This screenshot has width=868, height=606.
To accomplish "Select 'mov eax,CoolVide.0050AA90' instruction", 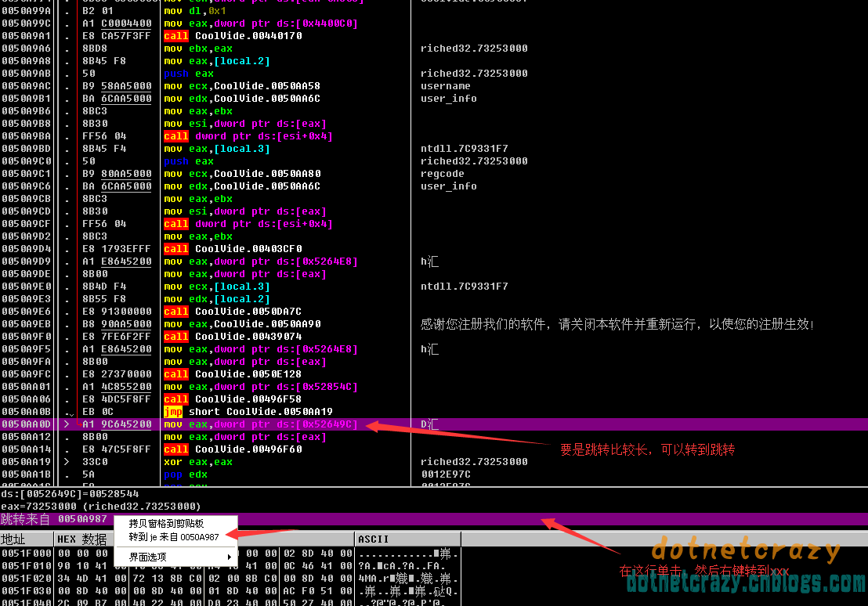I will [242, 324].
